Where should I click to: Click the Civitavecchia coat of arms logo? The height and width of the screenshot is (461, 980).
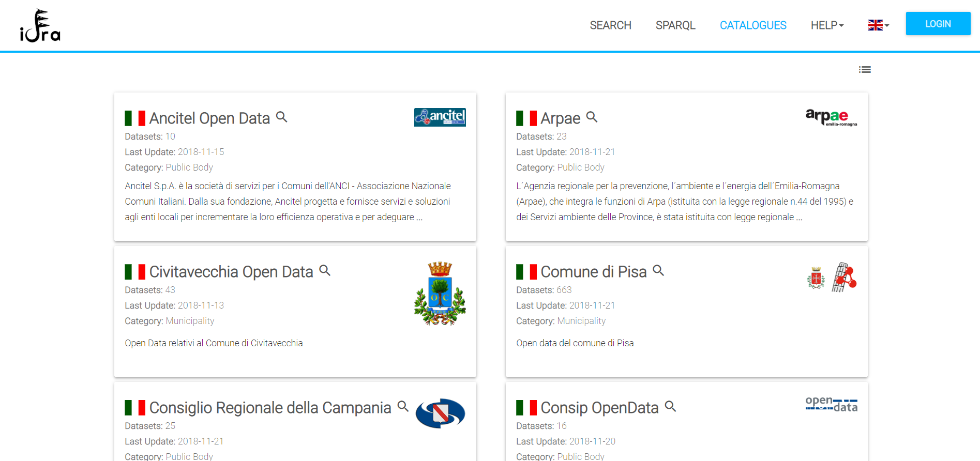tap(440, 294)
